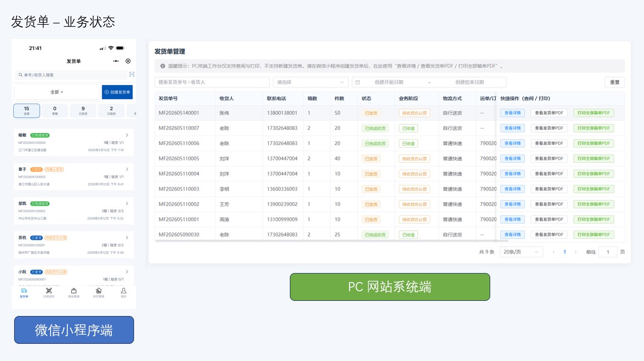
Task: Open the 库存管理 warehouse tab icon
Action: [x=99, y=291]
